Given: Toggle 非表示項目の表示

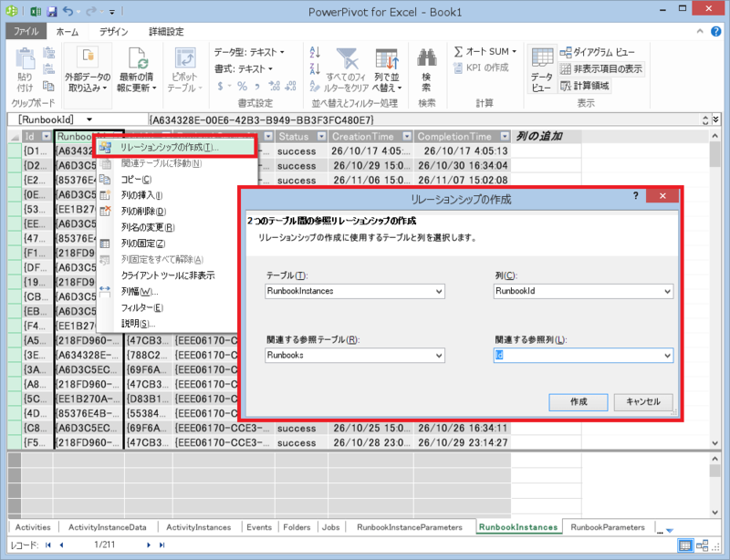Looking at the screenshot, I should coord(602,68).
